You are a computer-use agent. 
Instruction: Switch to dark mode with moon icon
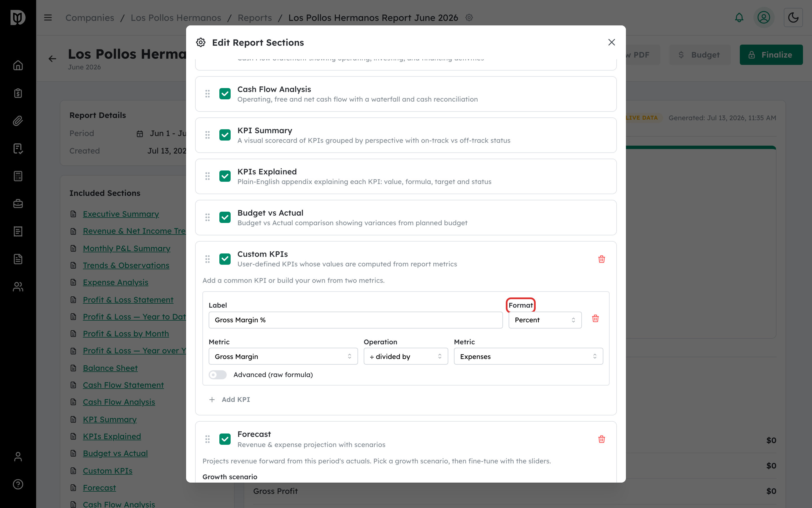pyautogui.click(x=793, y=17)
